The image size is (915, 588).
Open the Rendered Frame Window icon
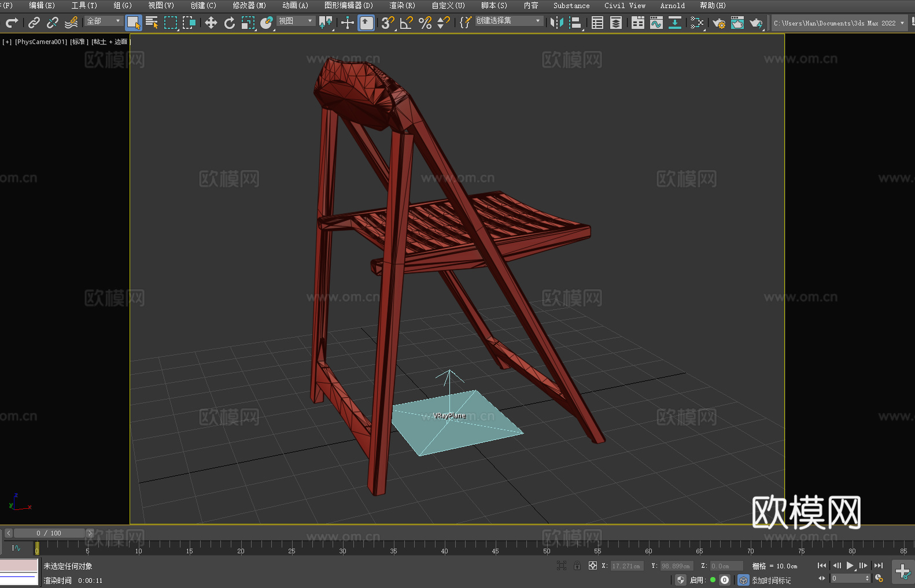pos(737,23)
